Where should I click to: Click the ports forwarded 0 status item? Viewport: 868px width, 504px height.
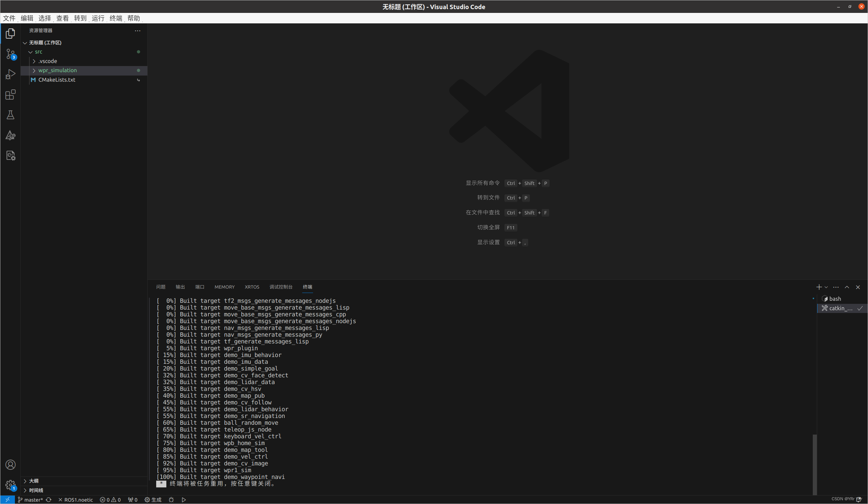pos(132,500)
